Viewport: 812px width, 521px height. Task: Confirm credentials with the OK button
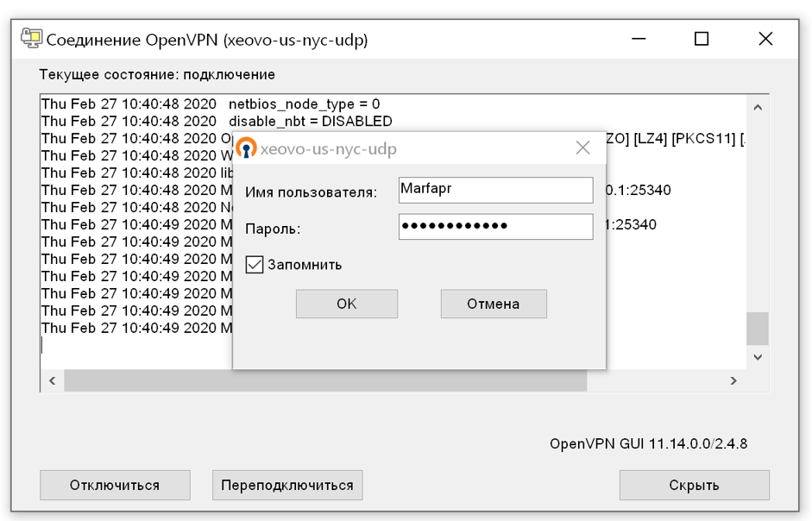tap(347, 304)
